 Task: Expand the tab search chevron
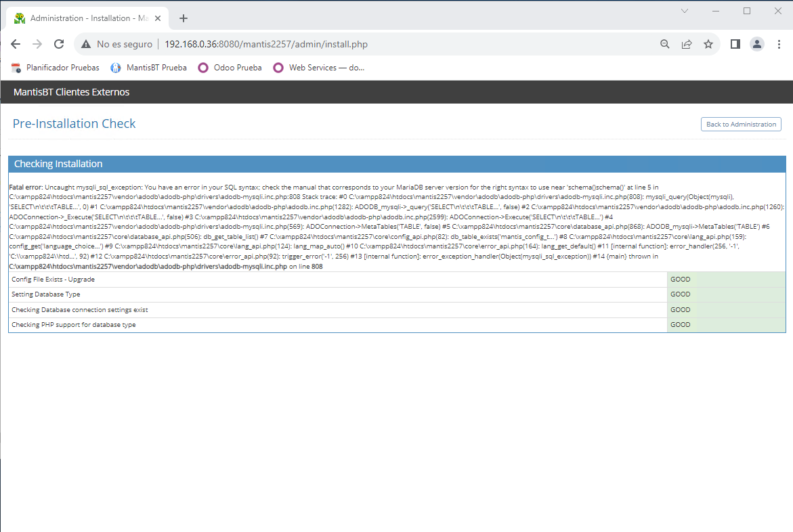pos(685,11)
